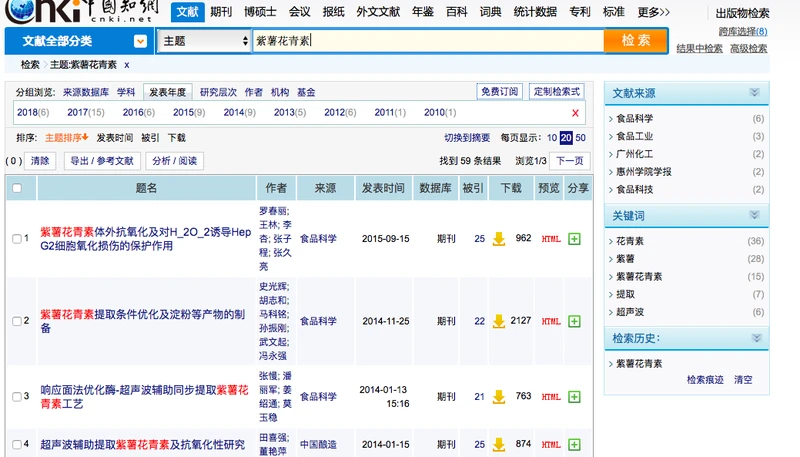Click the 定制检索式 button

coord(557,91)
